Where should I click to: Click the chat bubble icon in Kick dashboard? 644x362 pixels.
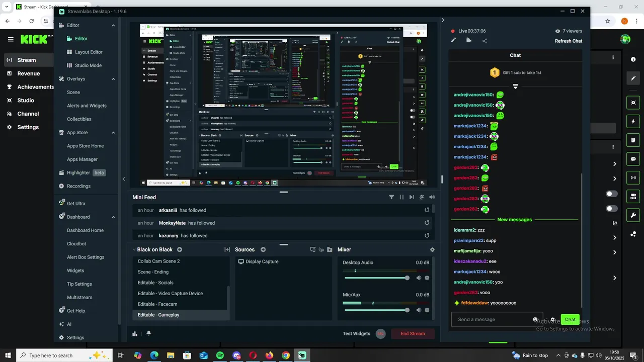click(633, 159)
